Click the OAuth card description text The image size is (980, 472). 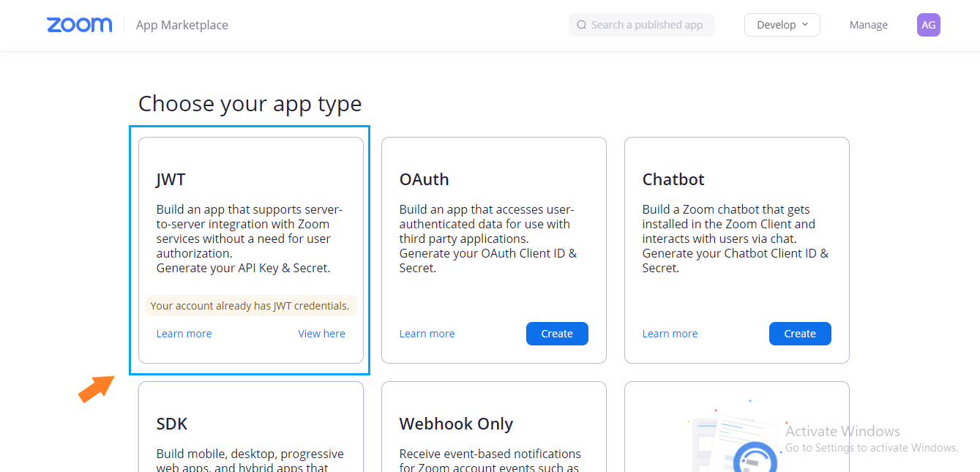click(488, 239)
